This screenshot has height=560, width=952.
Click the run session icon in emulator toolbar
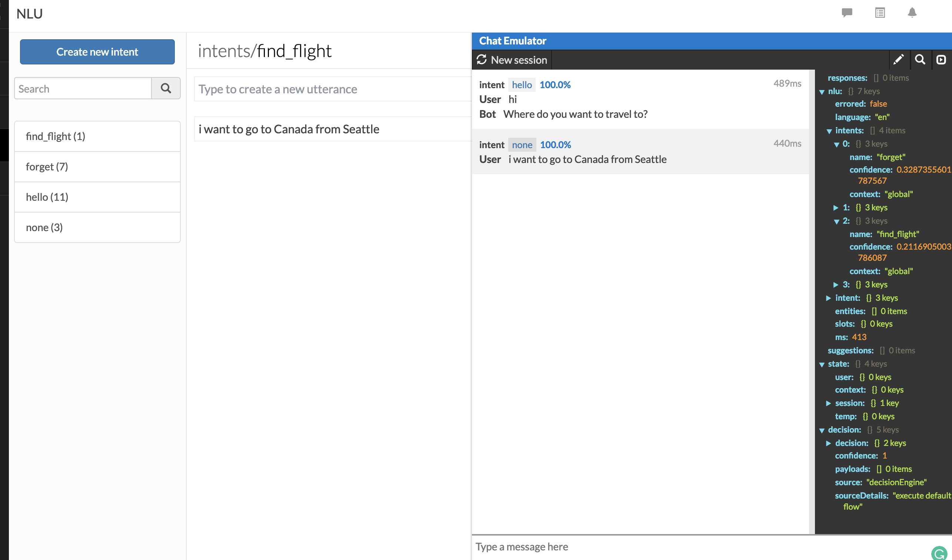941,60
